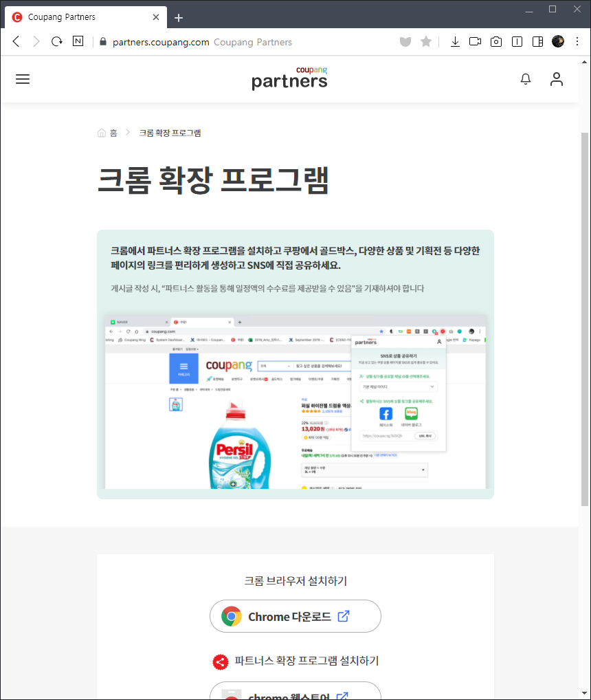Close the Coupang Partners tab
The height and width of the screenshot is (700, 591).
pos(156,17)
